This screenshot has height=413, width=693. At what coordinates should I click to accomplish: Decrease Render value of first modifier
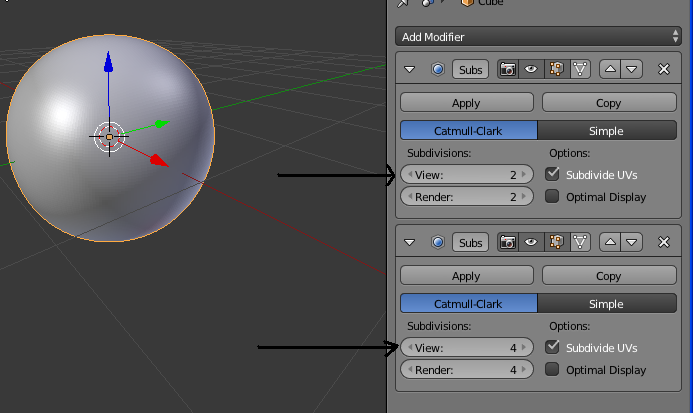410,197
